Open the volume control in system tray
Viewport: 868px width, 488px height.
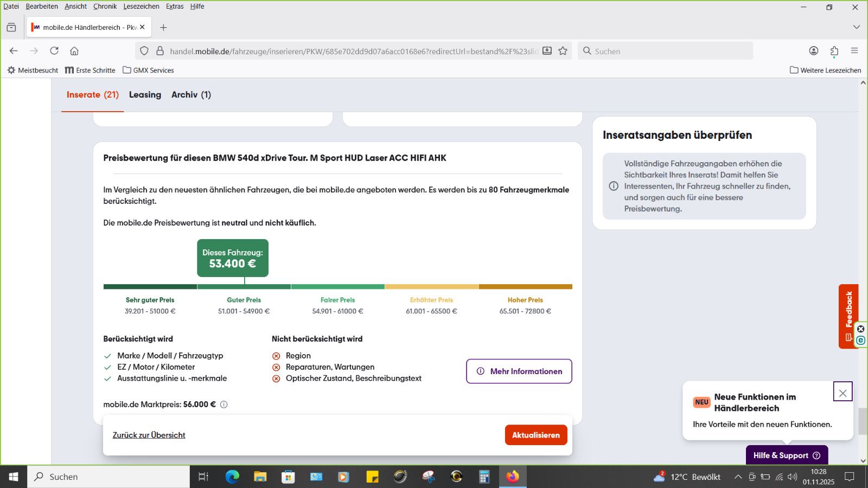[x=793, y=477]
